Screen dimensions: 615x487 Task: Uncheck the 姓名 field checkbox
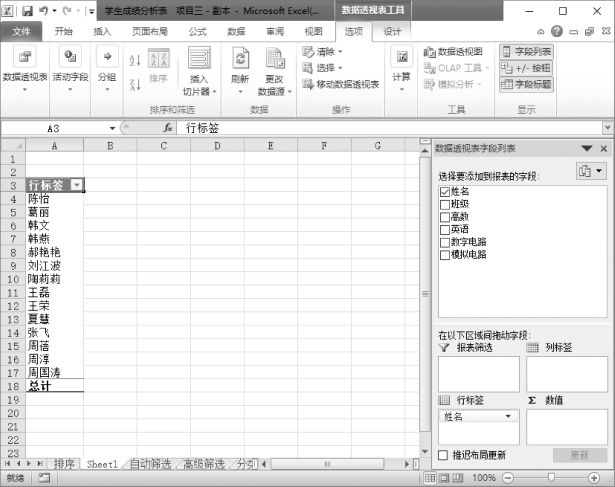pos(444,192)
